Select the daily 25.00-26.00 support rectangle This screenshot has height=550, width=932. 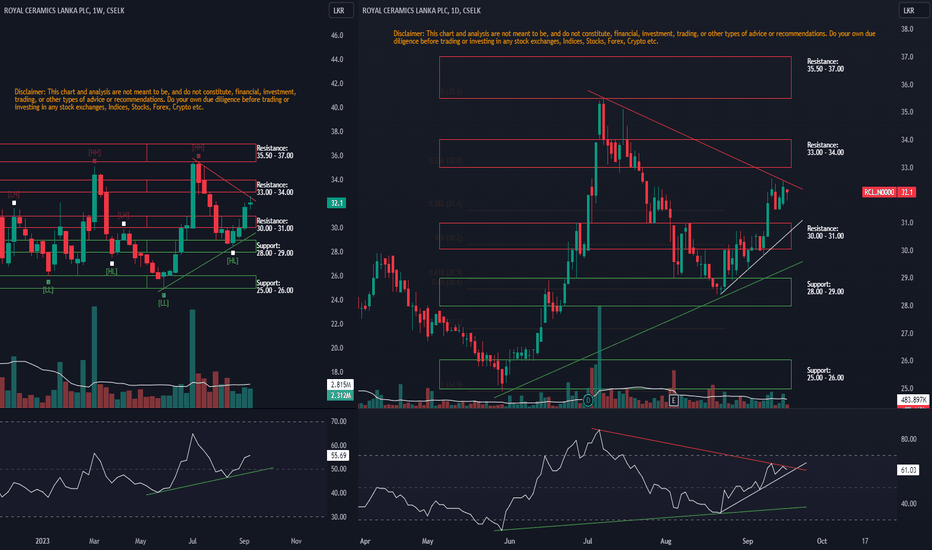615,374
